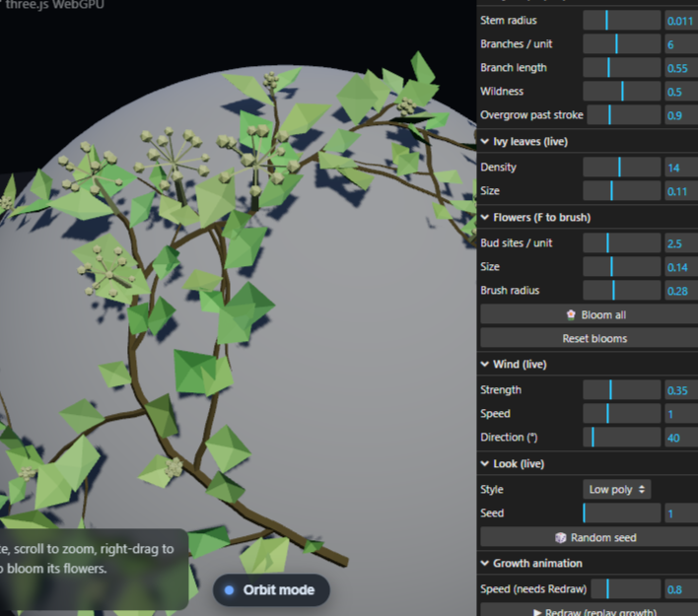Click the dice icon on Random seed

tap(560, 538)
